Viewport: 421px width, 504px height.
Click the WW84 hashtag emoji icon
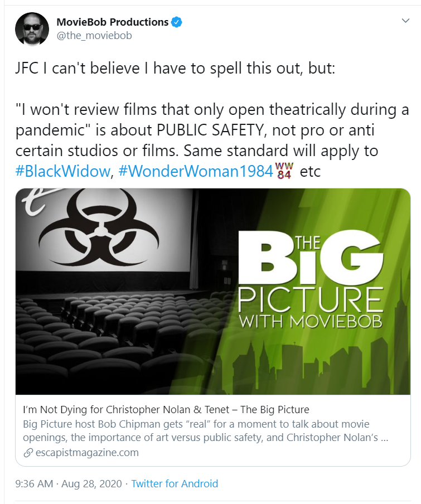click(x=284, y=171)
